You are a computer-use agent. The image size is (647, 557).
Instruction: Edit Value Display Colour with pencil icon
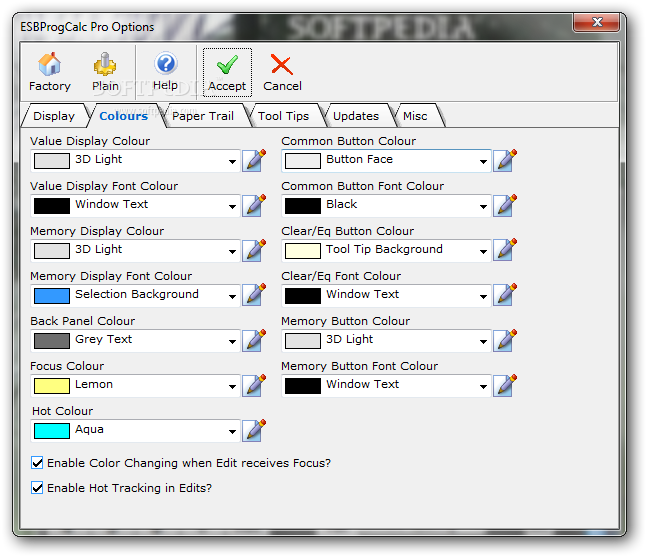coord(254,160)
